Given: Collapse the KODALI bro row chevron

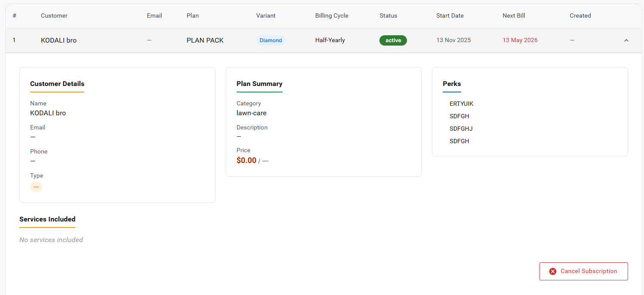Looking at the screenshot, I should (626, 40).
